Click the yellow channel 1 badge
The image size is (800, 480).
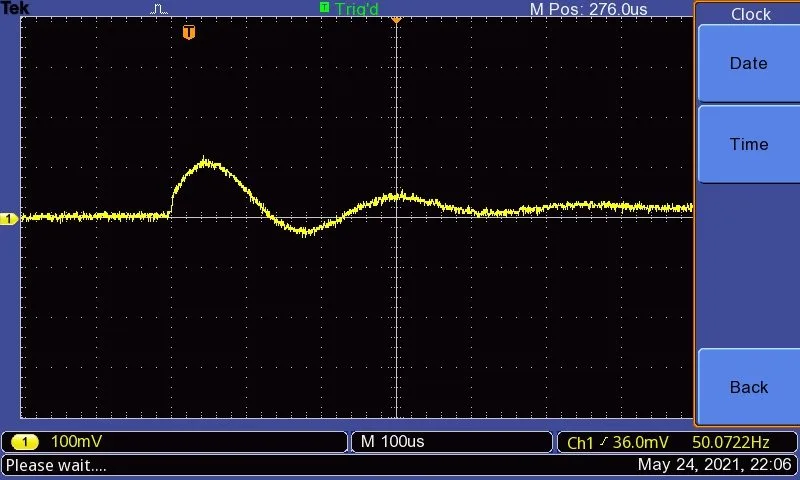26,442
